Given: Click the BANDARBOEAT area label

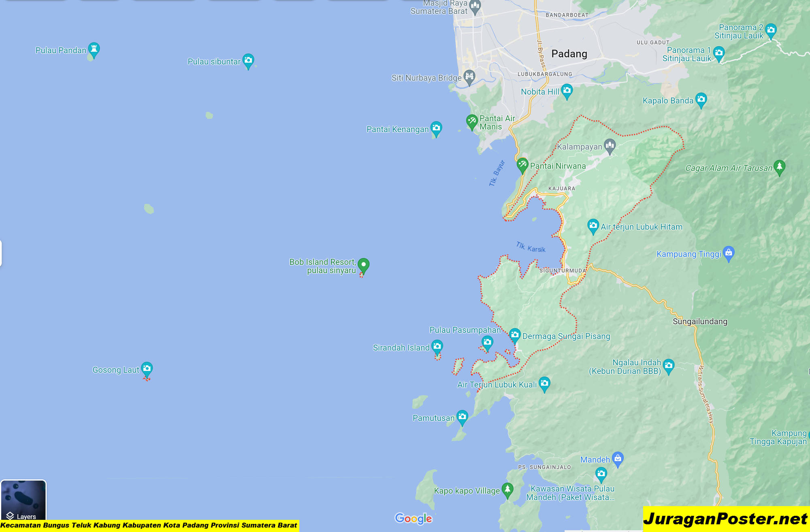Looking at the screenshot, I should (x=567, y=15).
